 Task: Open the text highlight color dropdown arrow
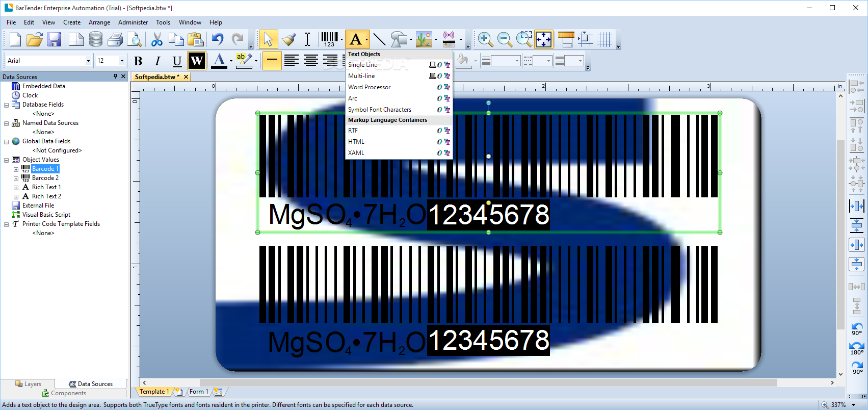(x=256, y=61)
